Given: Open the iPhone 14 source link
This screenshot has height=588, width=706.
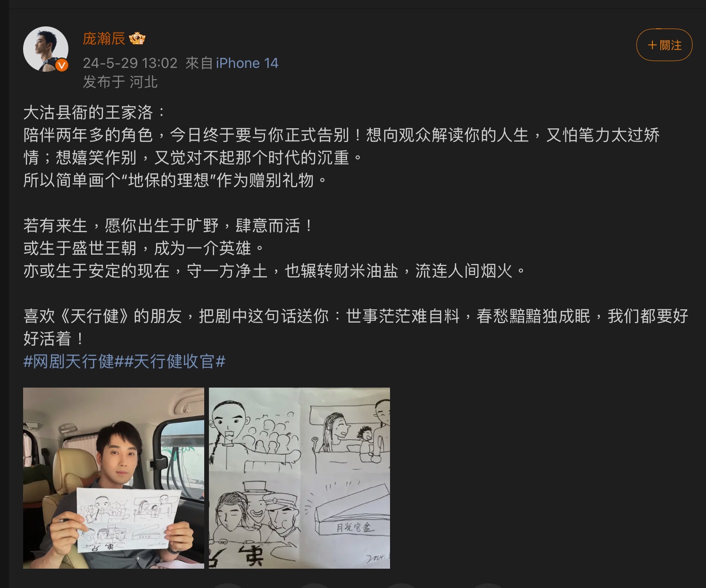Looking at the screenshot, I should click(247, 63).
